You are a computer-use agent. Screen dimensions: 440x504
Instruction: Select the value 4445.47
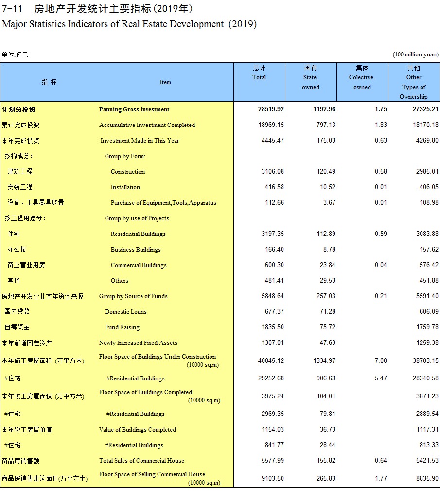[273, 141]
